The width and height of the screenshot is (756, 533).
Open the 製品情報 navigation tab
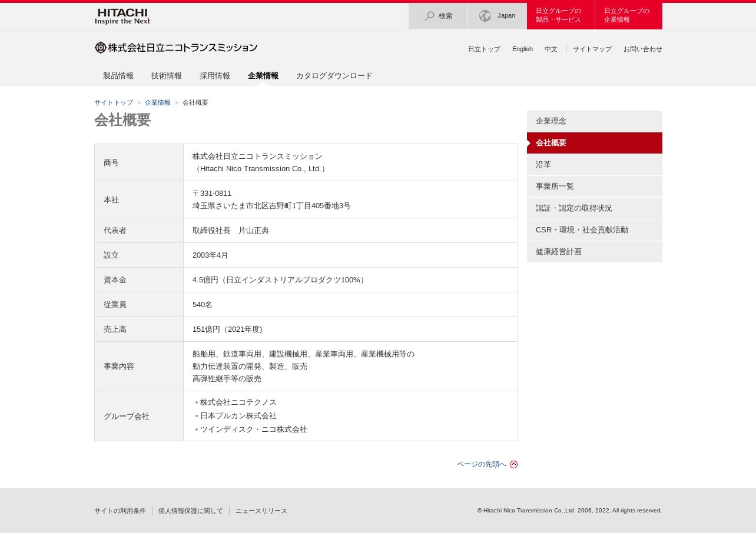point(118,76)
